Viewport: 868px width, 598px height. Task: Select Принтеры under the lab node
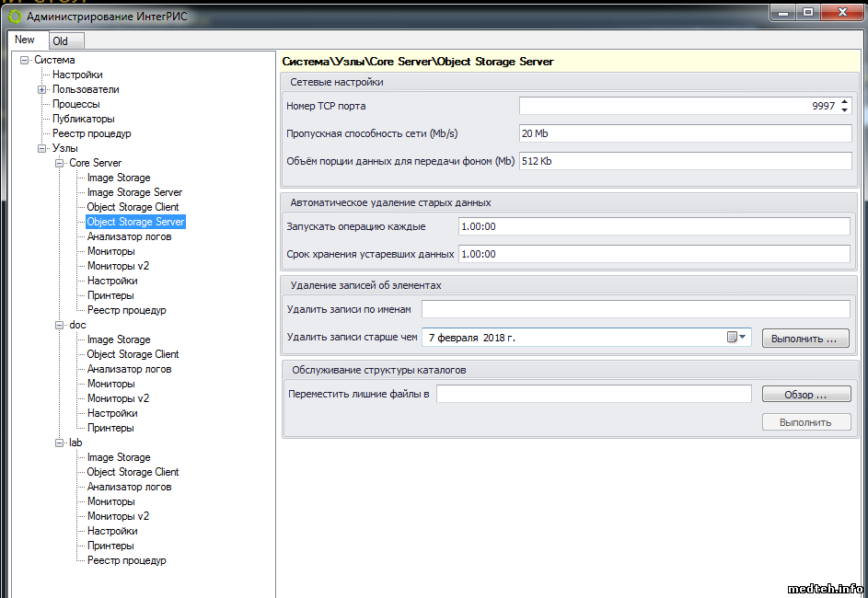[x=110, y=546]
